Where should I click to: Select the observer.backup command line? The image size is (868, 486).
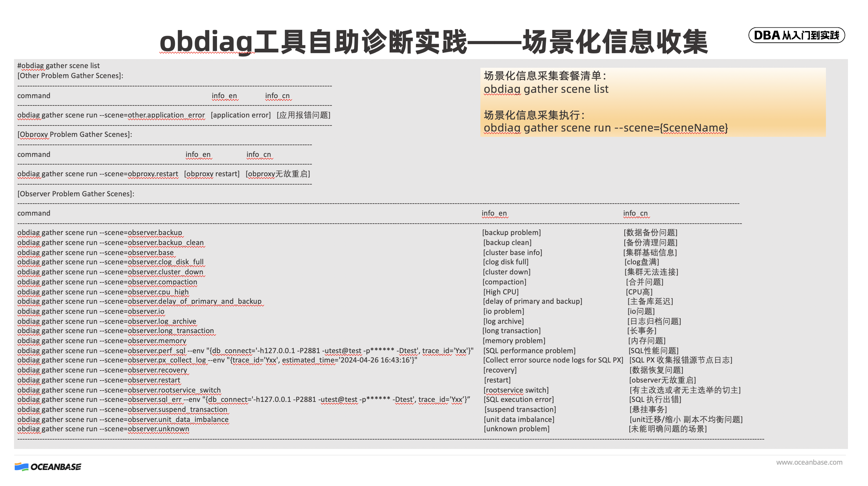click(100, 232)
